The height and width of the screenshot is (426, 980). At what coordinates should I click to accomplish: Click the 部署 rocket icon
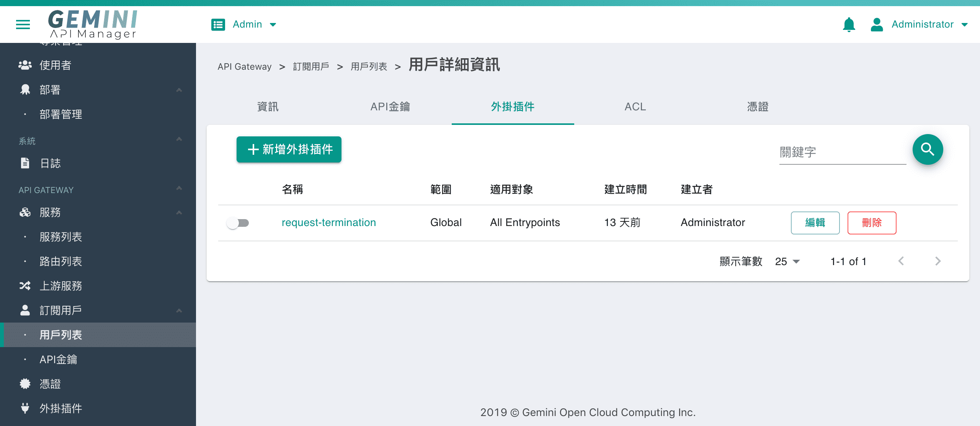click(x=25, y=90)
